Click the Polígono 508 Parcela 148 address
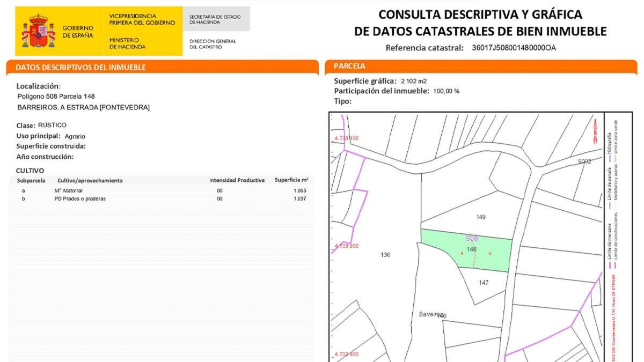644x362 pixels. 56,97
